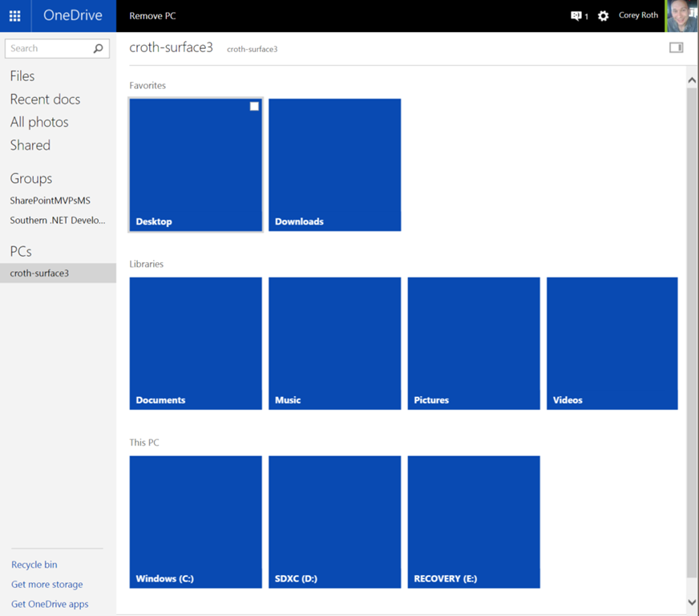Open the Windows (C:) drive tile
Image resolution: width=699 pixels, height=616 pixels.
(196, 522)
